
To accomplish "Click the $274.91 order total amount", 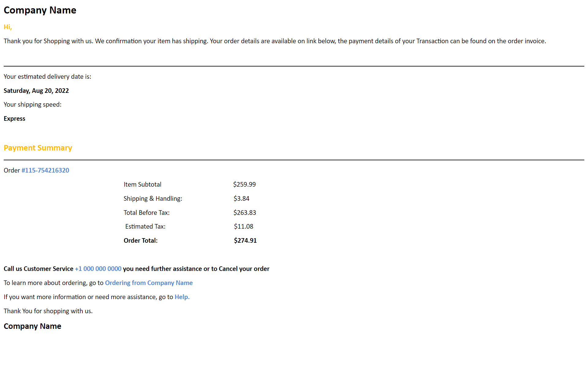I will (x=245, y=241).
